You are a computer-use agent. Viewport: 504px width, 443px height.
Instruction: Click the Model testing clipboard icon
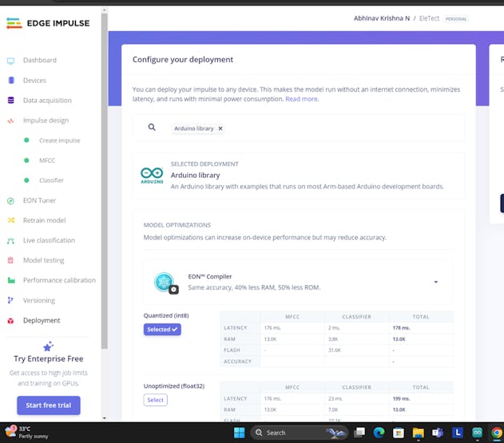10,260
